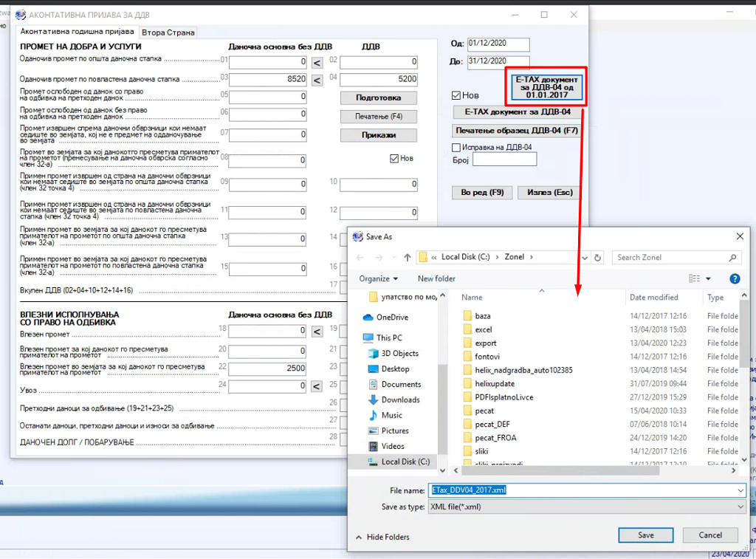Select Local Disk (C:) in navigation pane
The image size is (756, 559).
(x=405, y=462)
